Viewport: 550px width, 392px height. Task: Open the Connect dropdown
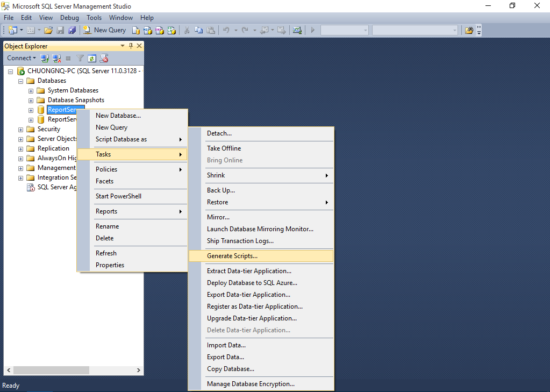coord(22,58)
